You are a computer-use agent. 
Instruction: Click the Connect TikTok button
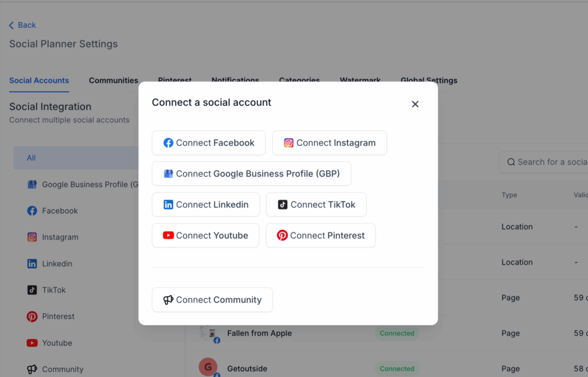click(x=316, y=204)
